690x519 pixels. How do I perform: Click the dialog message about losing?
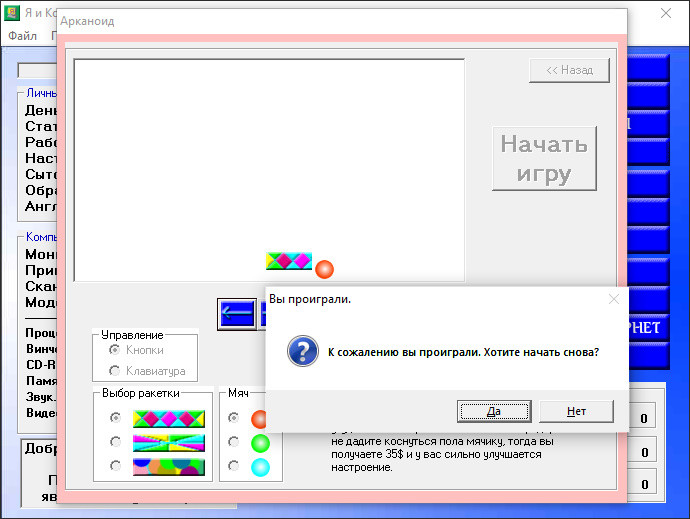tap(463, 352)
